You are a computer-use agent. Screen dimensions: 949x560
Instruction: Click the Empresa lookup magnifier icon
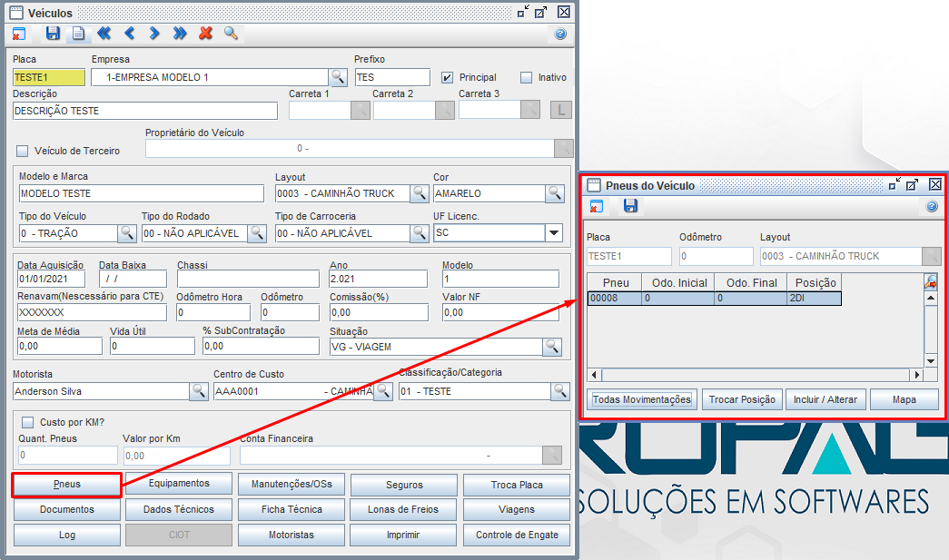(x=338, y=77)
